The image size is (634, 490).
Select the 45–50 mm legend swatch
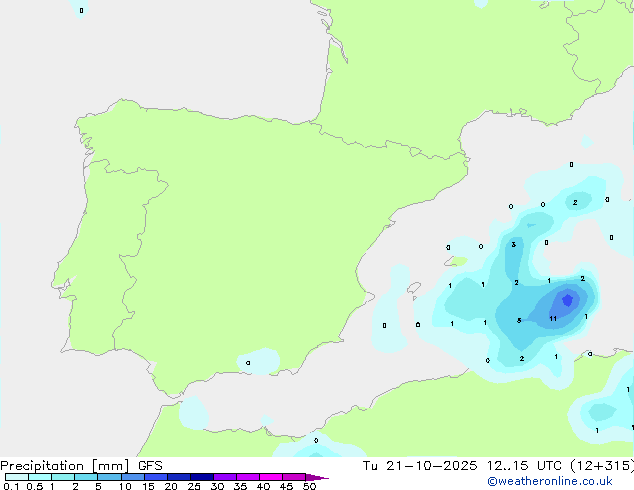point(294,477)
